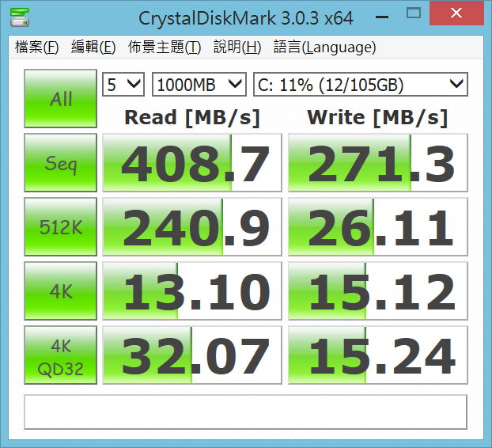Run all benchmarks with the All button

(x=61, y=99)
